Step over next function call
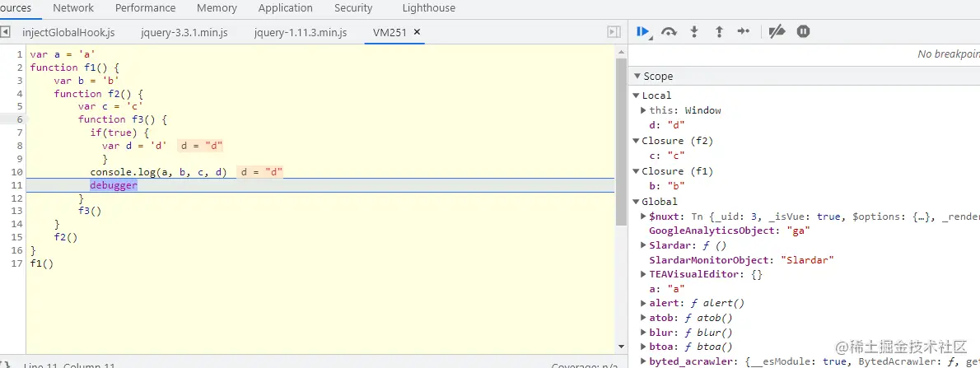 point(669,32)
